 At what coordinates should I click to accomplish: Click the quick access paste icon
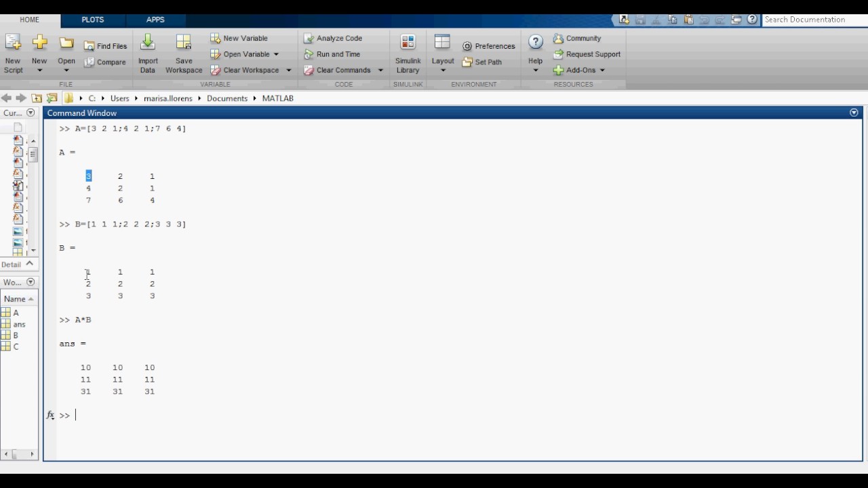click(688, 20)
